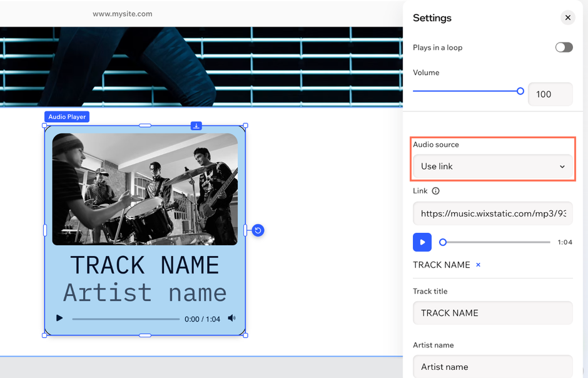Click the audio player widget progress bar
588x378 pixels.
tap(126, 319)
